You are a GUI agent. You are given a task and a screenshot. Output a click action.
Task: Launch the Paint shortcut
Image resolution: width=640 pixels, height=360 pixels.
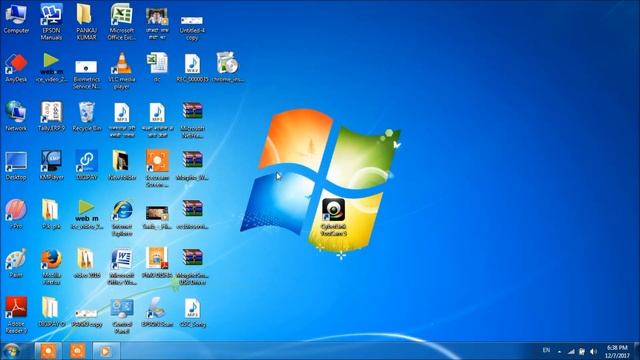(16, 263)
